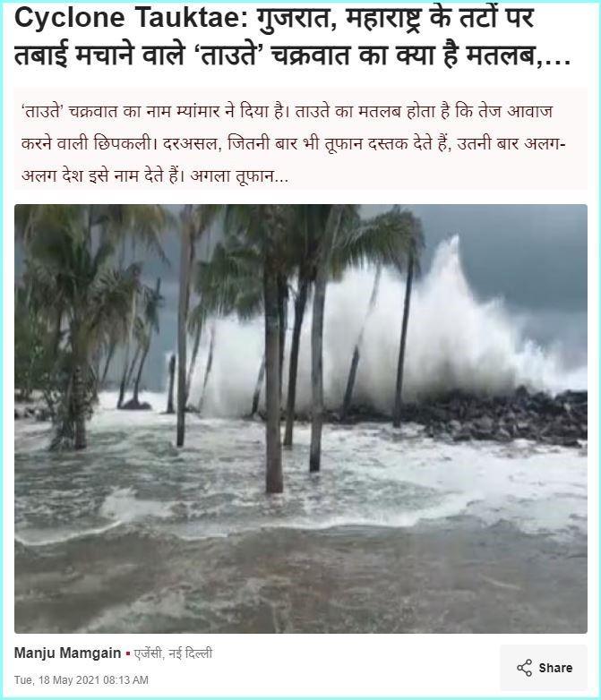Screen dimensions: 601x700
Task: Click the Tue, 18 May 2021 timestamp
Action: point(82,680)
